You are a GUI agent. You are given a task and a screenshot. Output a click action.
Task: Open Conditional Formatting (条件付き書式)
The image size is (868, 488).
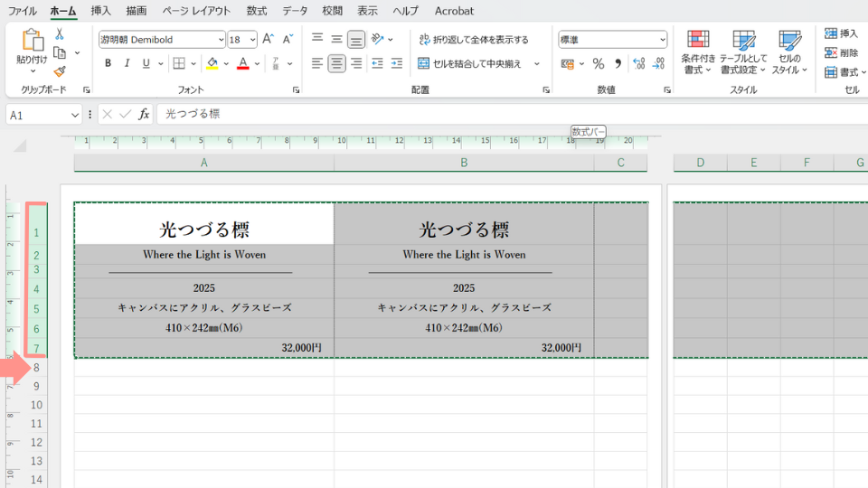698,52
